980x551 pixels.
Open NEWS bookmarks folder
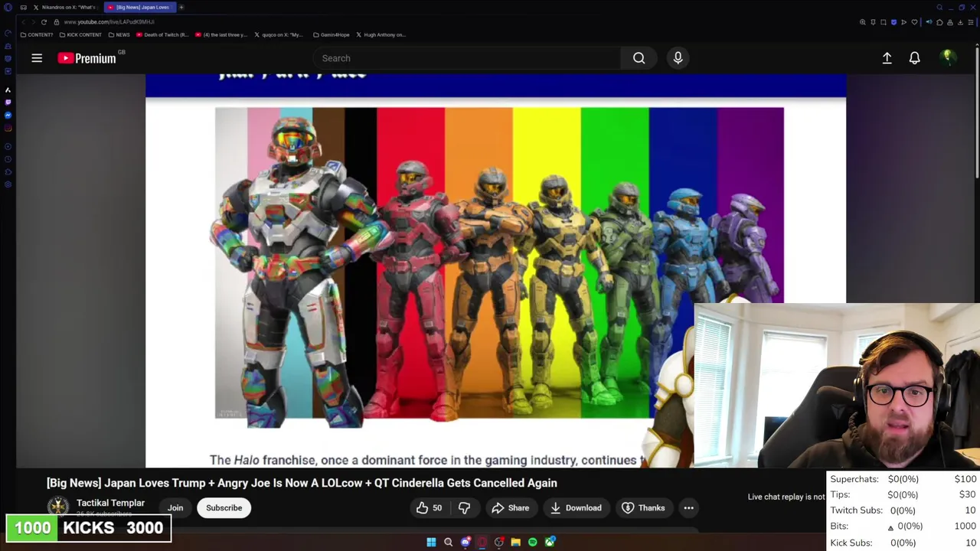click(x=119, y=34)
